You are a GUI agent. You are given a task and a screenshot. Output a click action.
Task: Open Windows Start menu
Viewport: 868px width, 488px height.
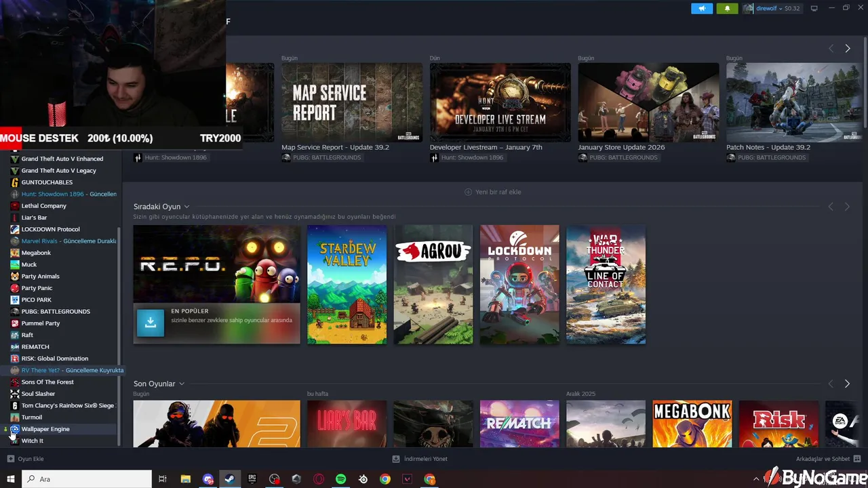(11, 479)
